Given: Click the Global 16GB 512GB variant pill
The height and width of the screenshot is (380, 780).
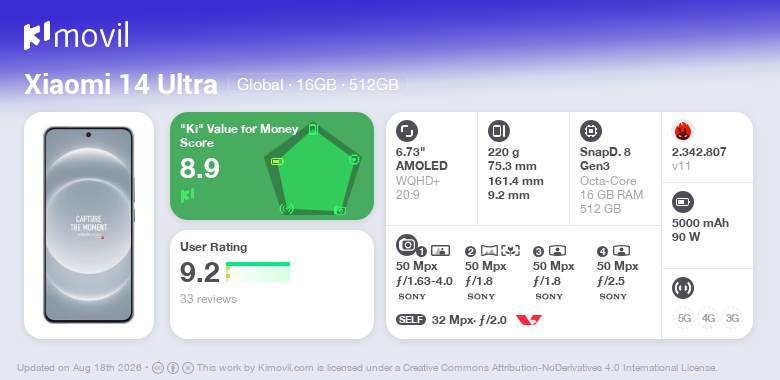Looking at the screenshot, I should tap(318, 85).
